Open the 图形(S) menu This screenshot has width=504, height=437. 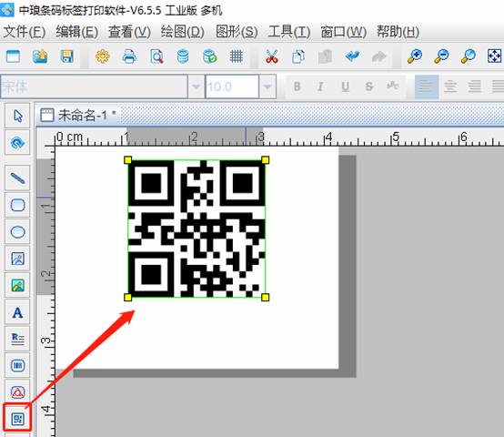click(x=237, y=32)
